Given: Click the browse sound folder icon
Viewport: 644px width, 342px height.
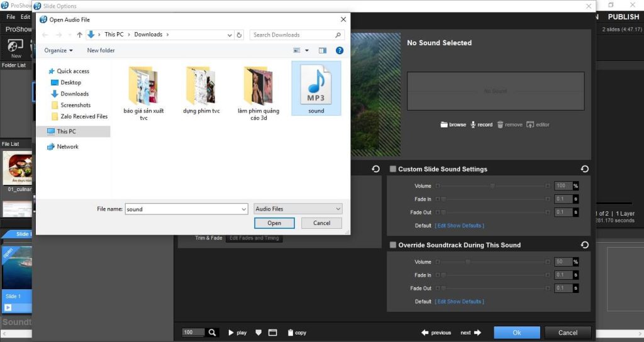Looking at the screenshot, I should click(x=444, y=124).
